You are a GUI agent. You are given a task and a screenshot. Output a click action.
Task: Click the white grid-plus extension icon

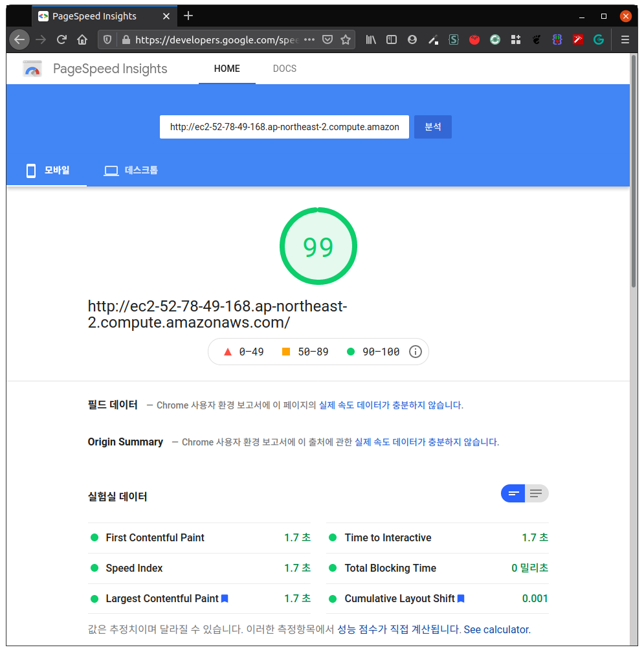[x=516, y=40]
